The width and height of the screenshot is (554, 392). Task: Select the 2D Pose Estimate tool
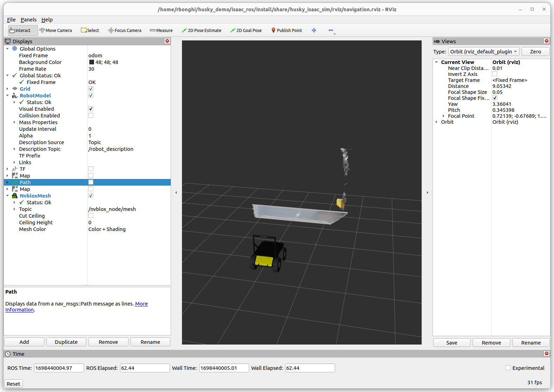(x=201, y=30)
